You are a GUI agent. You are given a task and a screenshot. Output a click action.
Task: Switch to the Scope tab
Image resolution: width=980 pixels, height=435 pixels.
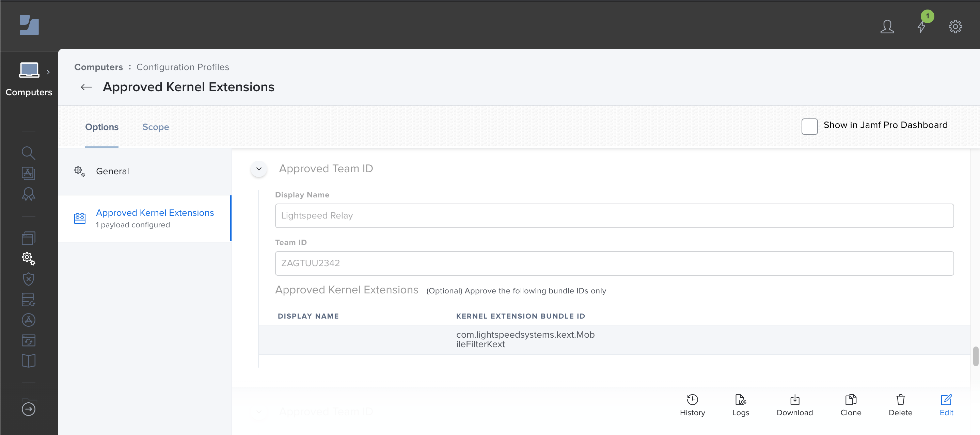point(156,127)
